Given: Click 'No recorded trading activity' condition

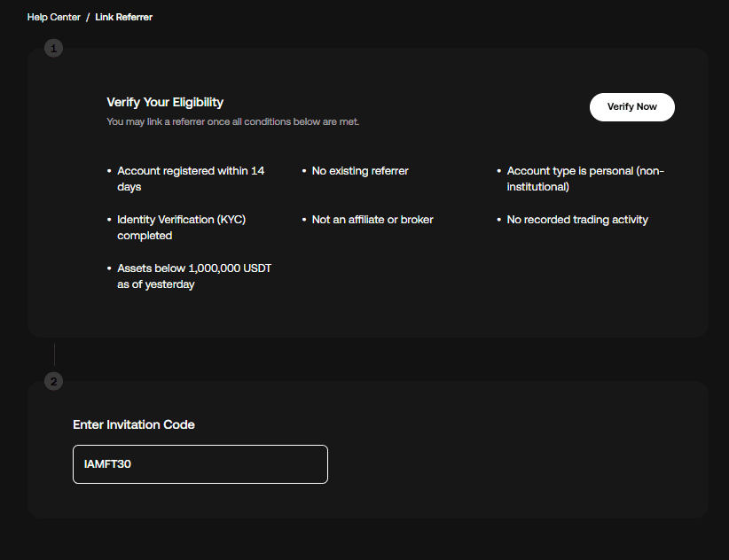Looking at the screenshot, I should coord(577,220).
